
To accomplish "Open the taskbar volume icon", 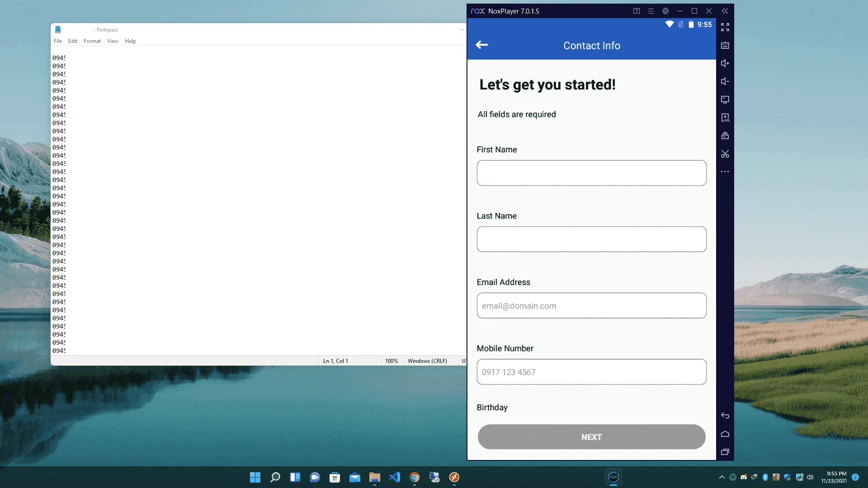I will (810, 477).
